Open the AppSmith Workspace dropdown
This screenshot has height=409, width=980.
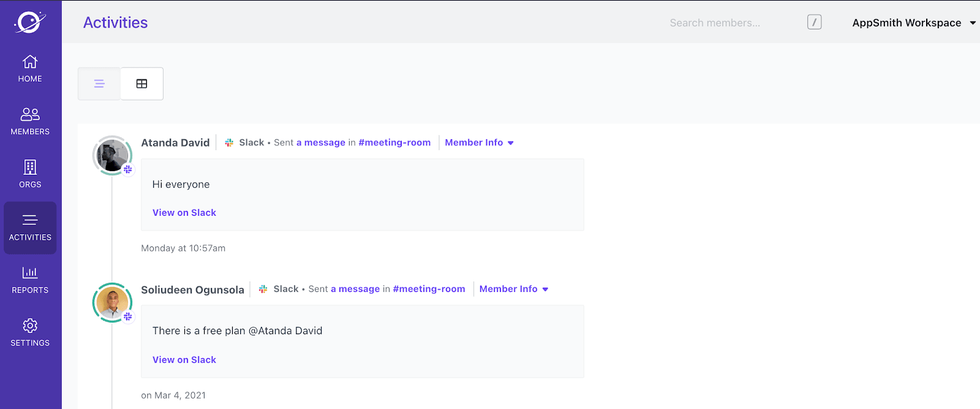click(x=913, y=23)
